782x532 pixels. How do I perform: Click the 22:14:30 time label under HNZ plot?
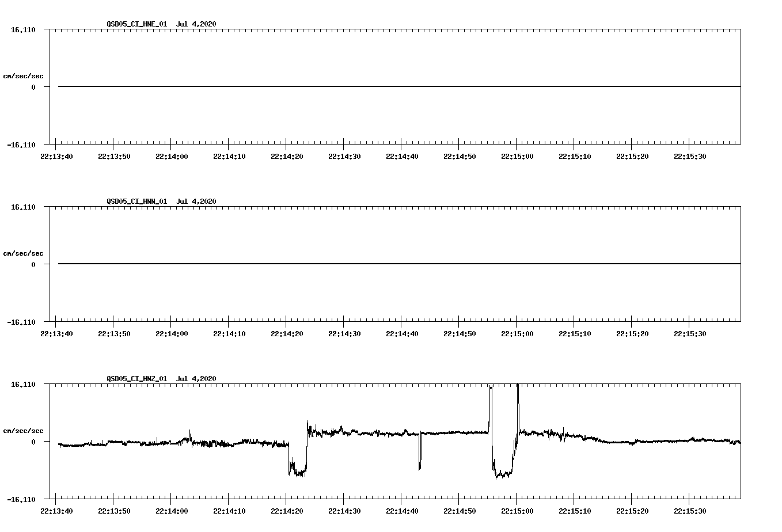(344, 511)
